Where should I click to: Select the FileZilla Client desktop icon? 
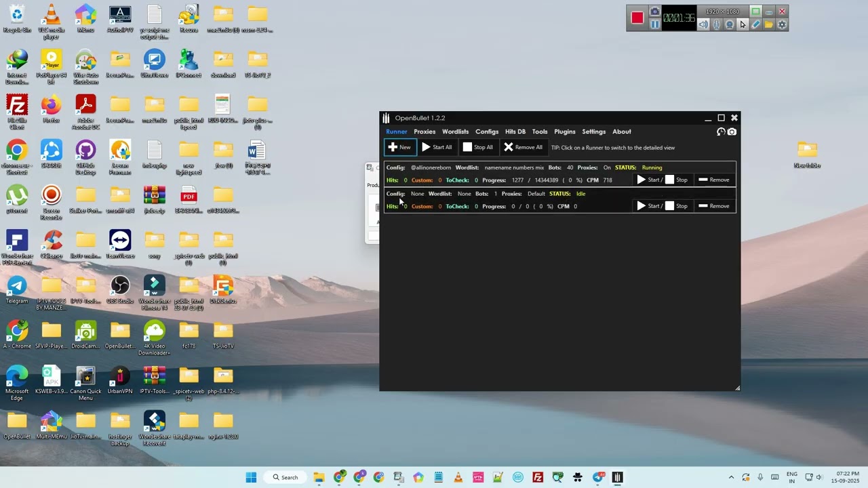click(x=17, y=112)
